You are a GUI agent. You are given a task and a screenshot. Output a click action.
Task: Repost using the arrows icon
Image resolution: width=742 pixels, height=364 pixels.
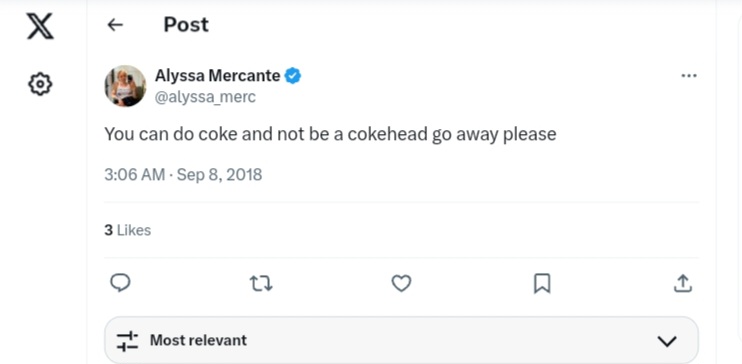[261, 284]
